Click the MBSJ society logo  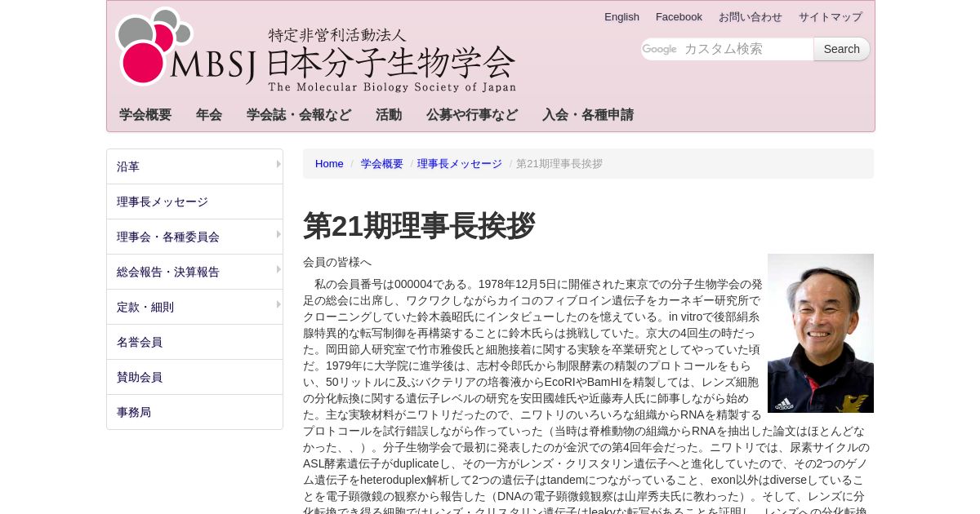(315, 51)
